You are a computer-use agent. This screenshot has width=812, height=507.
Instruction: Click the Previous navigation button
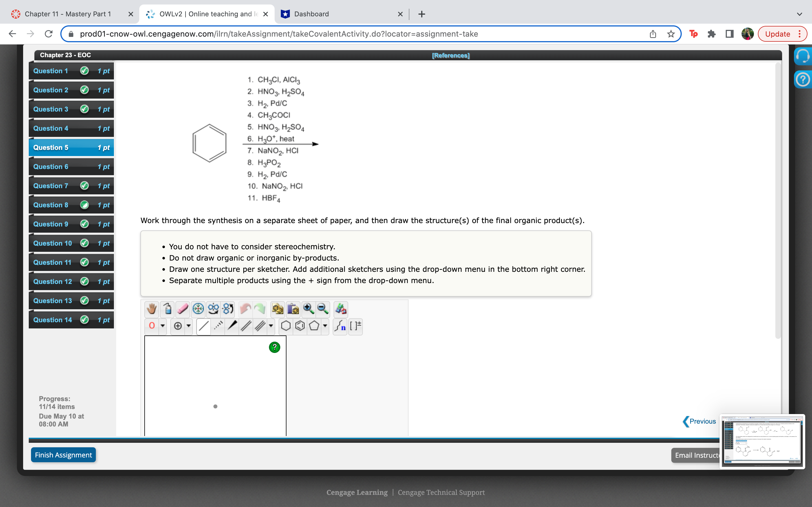click(x=699, y=421)
